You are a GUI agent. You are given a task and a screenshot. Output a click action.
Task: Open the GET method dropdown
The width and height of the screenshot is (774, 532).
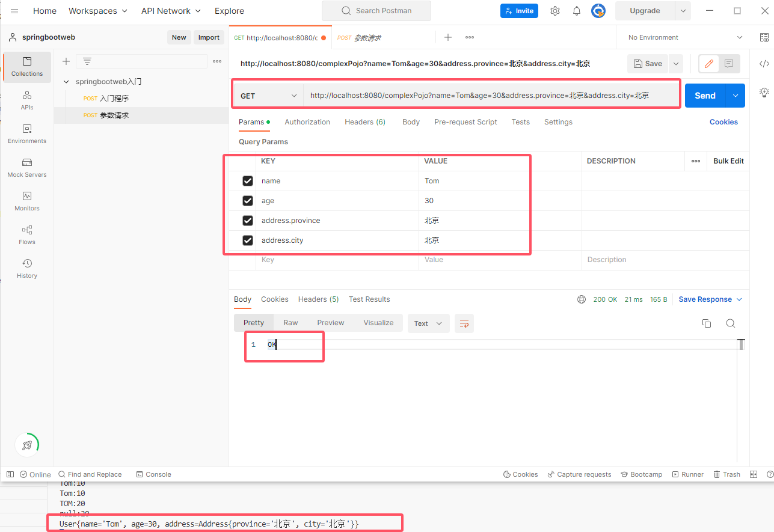pos(269,96)
